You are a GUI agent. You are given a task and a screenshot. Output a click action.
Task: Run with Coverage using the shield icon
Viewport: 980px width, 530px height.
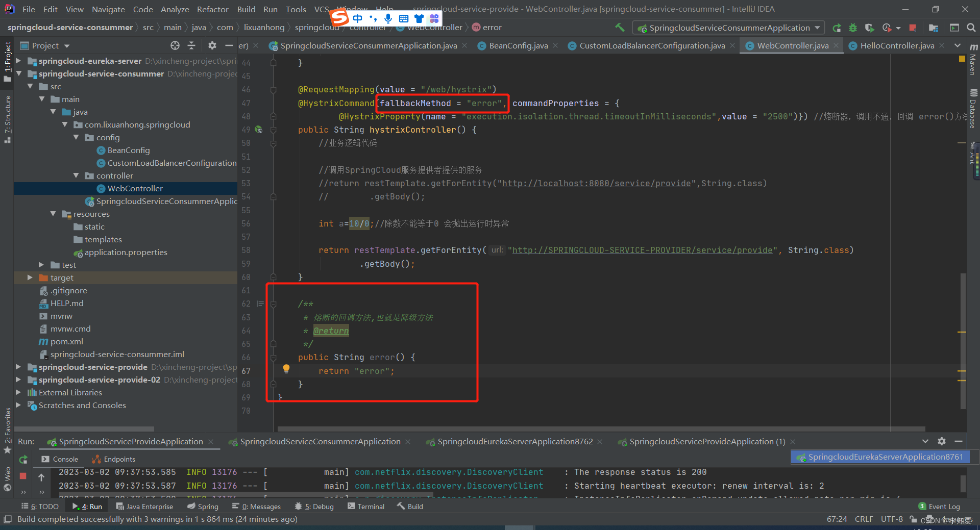coord(870,28)
